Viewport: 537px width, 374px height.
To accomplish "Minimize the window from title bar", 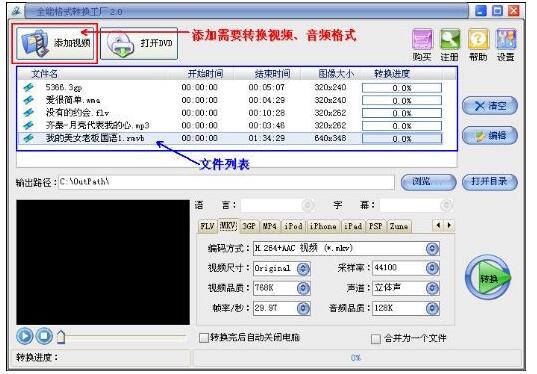I will (481, 11).
